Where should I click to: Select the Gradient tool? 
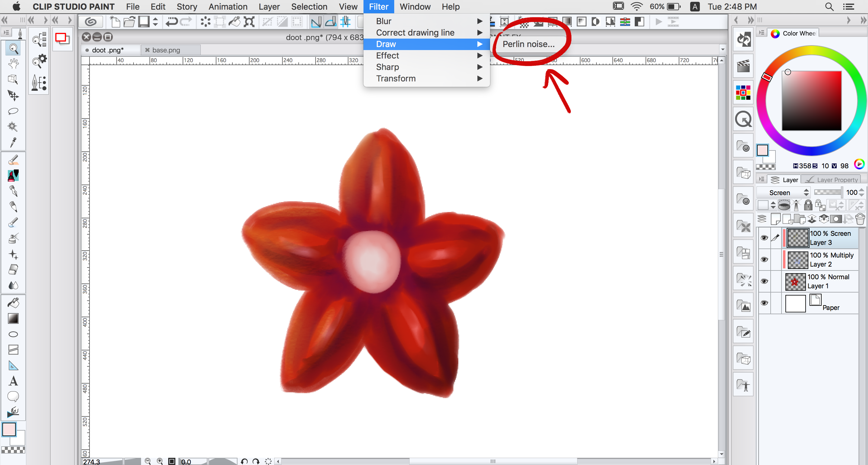pos(13,319)
